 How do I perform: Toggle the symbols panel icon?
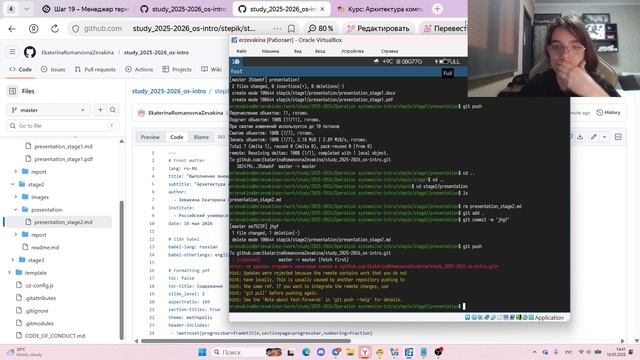tap(618, 137)
